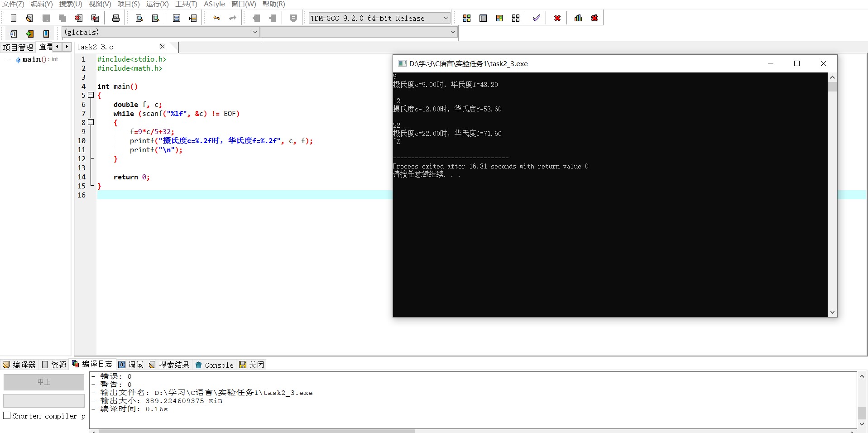
Task: Click the 关闭 tab in bottom panel
Action: click(252, 365)
